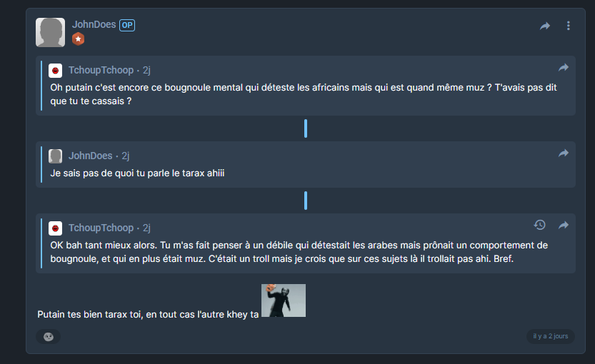Click TchoupTchoop's avatar in the last quote

56,228
